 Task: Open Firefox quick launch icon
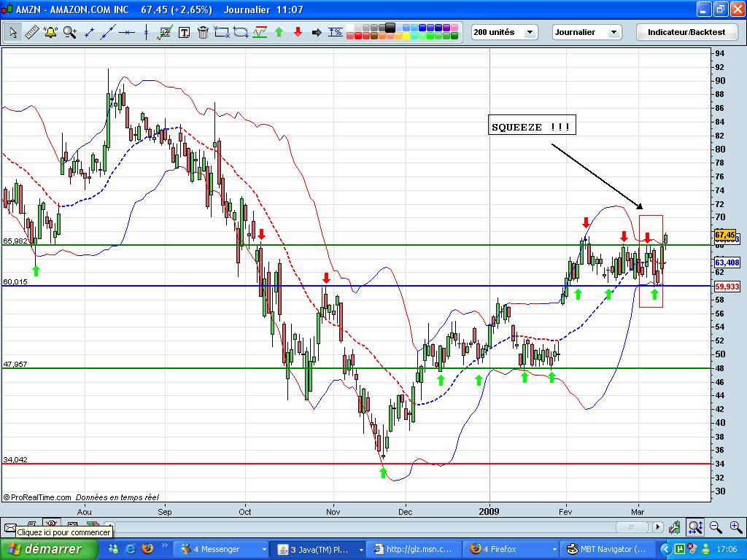147,549
